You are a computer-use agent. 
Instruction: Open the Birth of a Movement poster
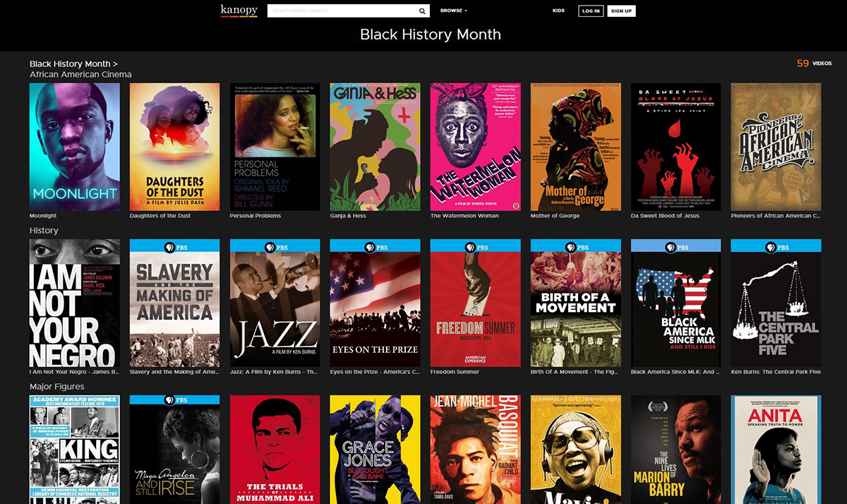tap(576, 303)
